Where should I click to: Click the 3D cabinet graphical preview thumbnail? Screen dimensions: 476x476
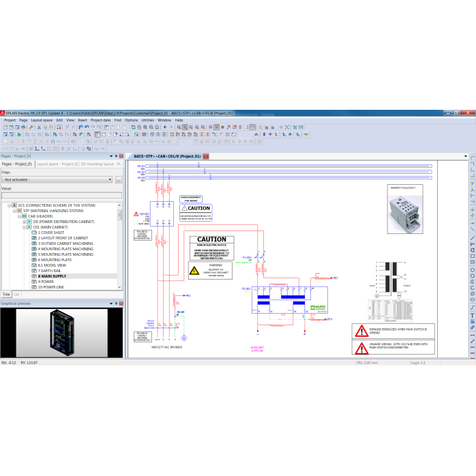(x=61, y=333)
